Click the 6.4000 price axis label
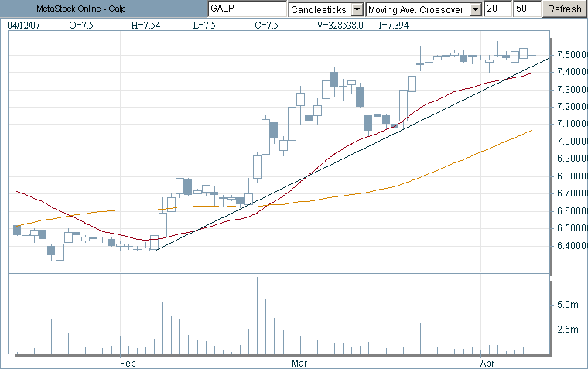588x369 pixels. click(572, 246)
